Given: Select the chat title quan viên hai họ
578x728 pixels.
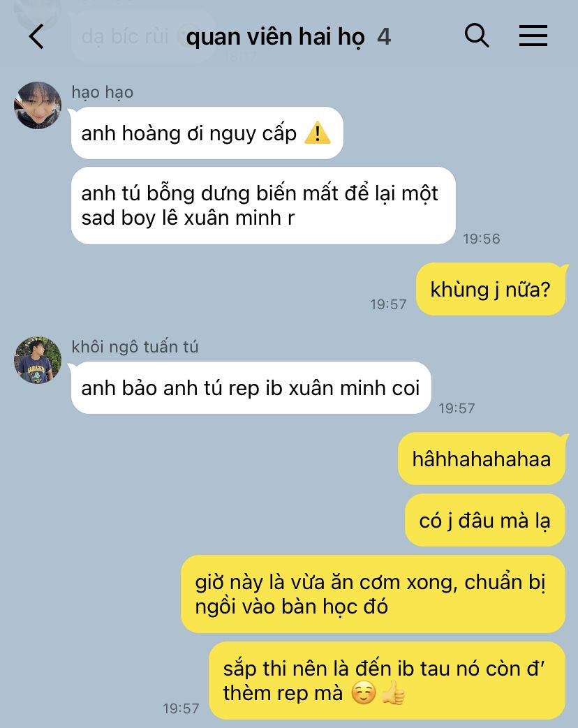Looking at the screenshot, I should pyautogui.click(x=275, y=37).
